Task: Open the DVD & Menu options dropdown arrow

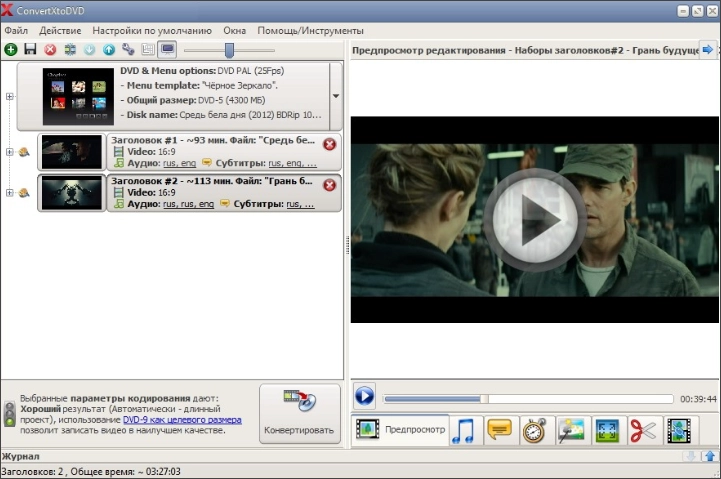Action: click(x=336, y=96)
